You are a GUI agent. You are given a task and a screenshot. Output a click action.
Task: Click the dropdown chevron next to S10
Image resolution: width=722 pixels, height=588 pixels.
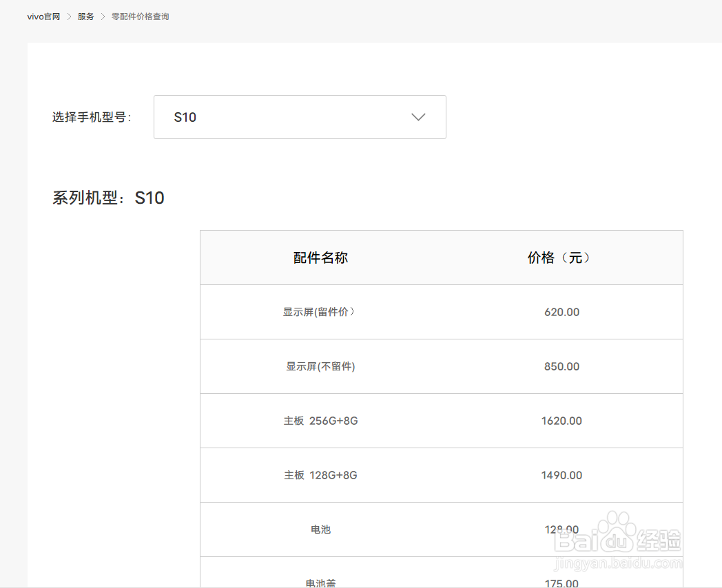418,117
